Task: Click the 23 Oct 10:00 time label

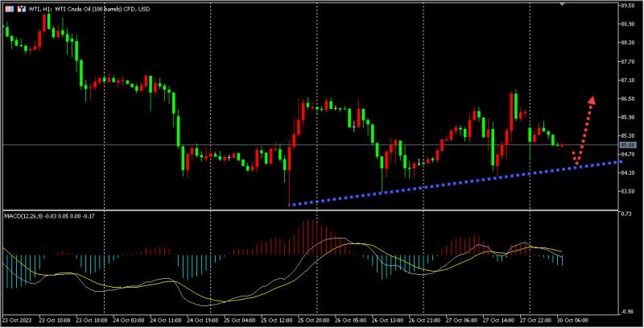Action: (55, 320)
